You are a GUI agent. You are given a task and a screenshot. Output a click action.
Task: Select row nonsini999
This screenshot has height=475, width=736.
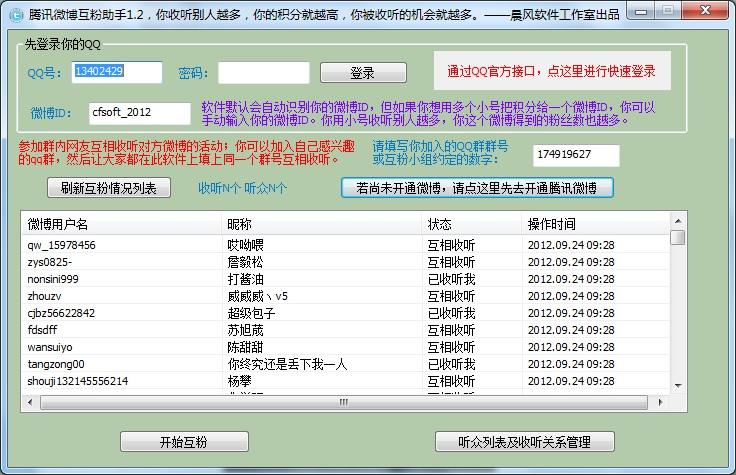coord(345,279)
